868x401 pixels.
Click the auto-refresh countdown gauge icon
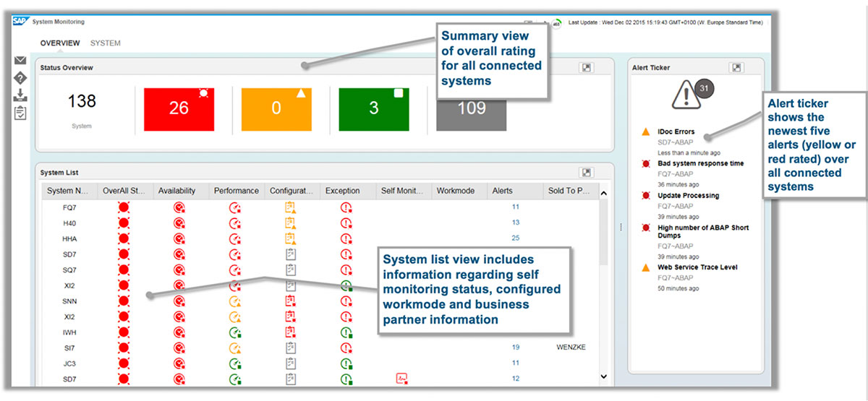tap(557, 22)
